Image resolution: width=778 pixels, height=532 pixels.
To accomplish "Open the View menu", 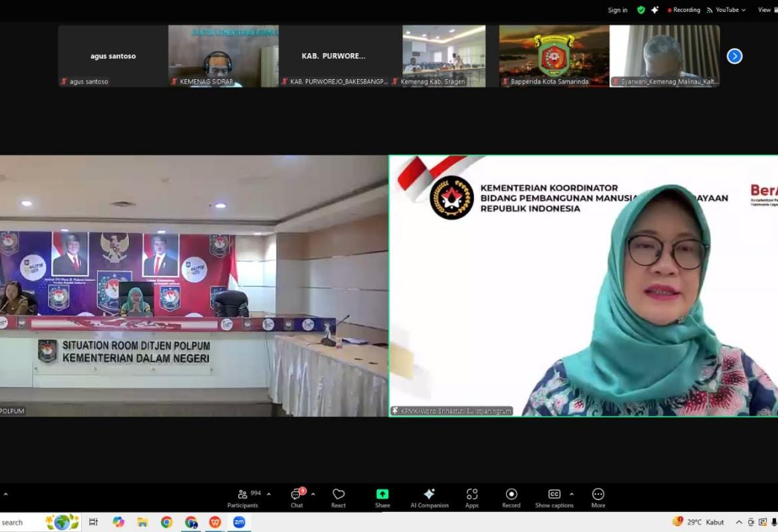I will click(x=764, y=10).
